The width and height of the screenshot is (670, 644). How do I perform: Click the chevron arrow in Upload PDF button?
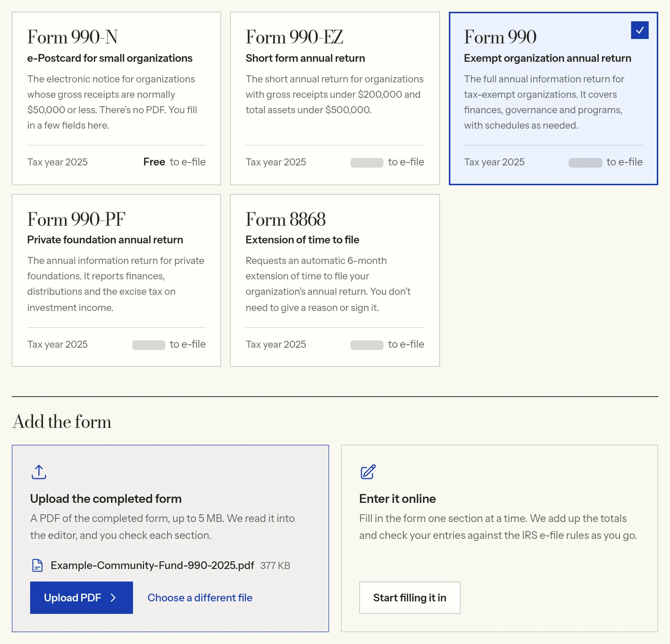(113, 598)
